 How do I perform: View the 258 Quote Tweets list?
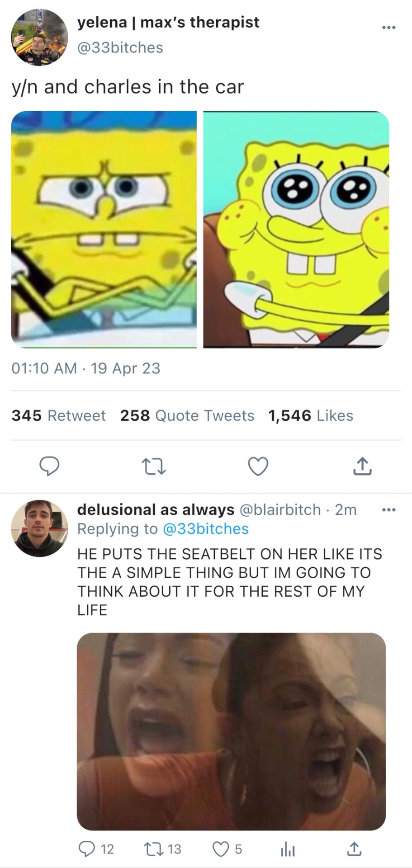tap(187, 415)
